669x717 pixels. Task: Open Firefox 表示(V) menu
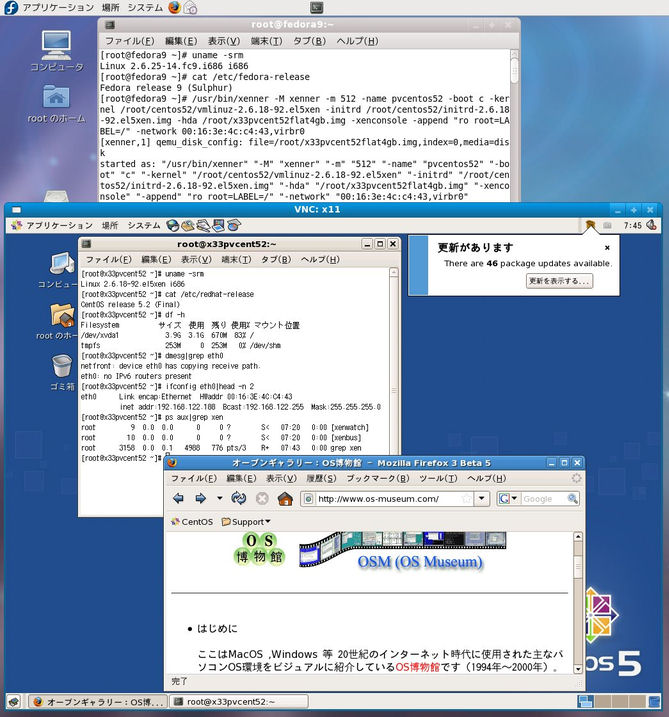282,478
